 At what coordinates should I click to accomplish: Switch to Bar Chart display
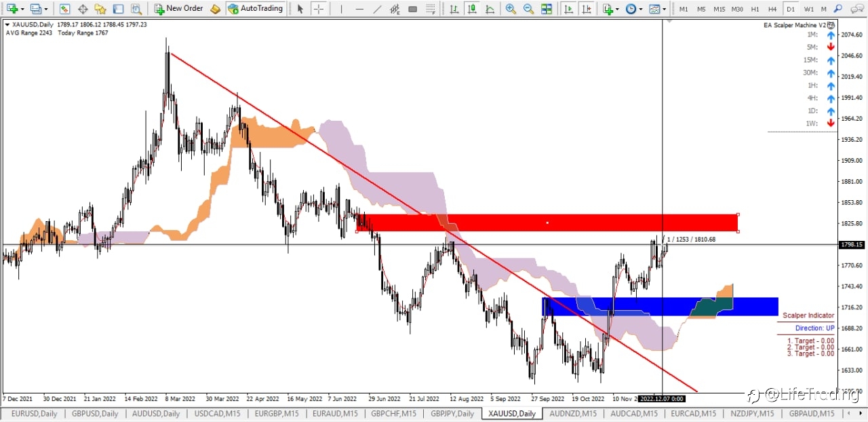point(454,9)
